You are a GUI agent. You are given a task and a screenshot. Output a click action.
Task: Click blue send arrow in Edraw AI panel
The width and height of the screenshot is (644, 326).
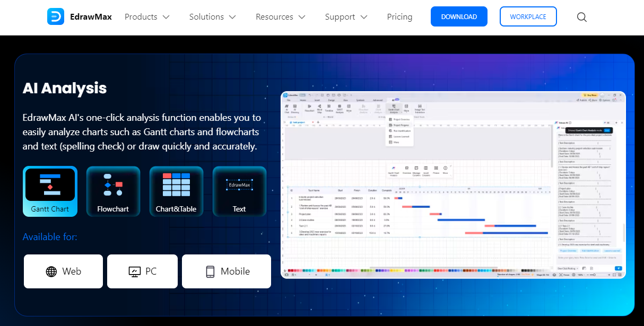[618, 269]
